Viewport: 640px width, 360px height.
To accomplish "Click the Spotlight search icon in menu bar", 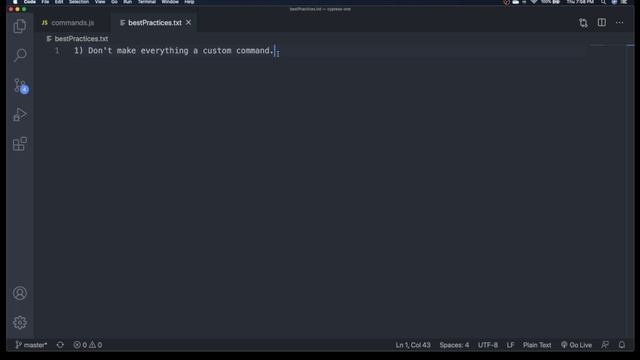I will click(603, 2).
